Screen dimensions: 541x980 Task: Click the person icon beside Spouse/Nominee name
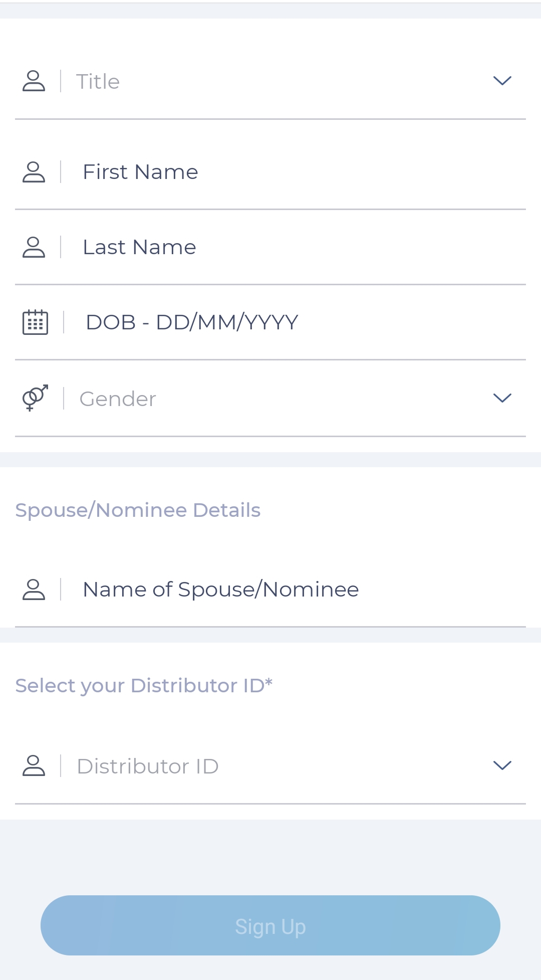coord(34,590)
